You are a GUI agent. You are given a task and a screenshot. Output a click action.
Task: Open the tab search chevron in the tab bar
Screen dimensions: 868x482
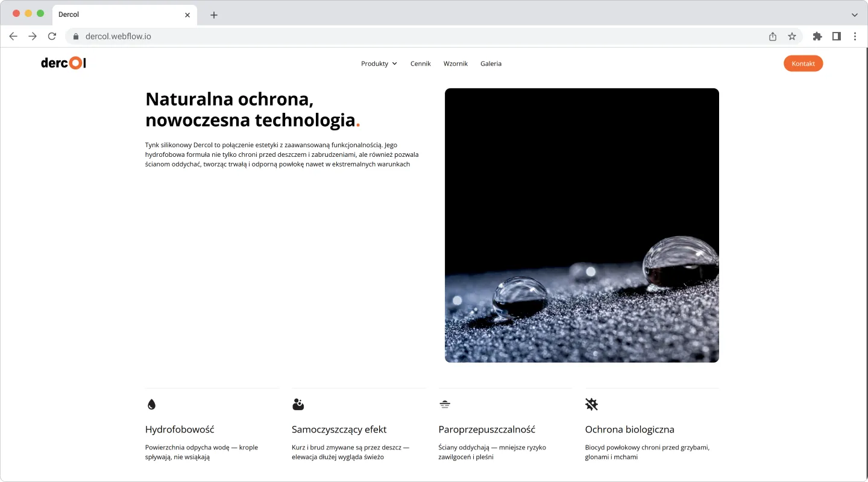click(x=854, y=14)
